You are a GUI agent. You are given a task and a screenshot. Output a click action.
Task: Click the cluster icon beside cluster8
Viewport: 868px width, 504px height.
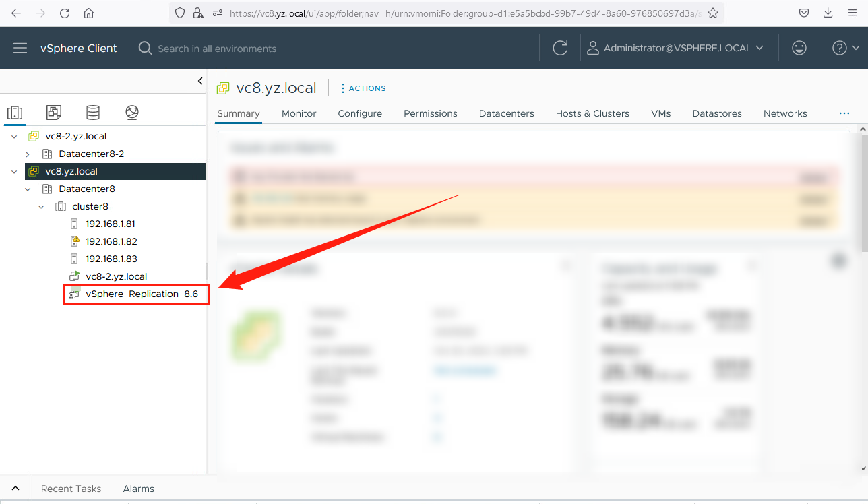point(61,206)
